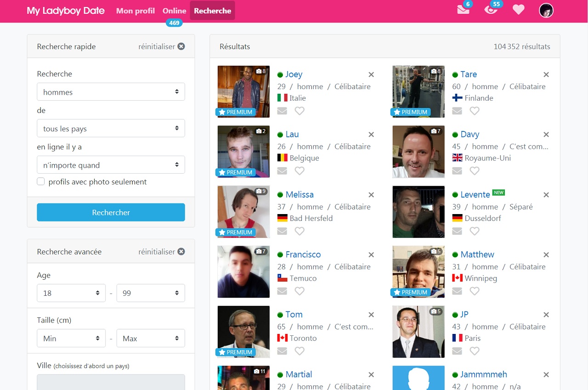Open profile views eye icon in header
Viewport: 588px width, 390px height.
point(491,10)
